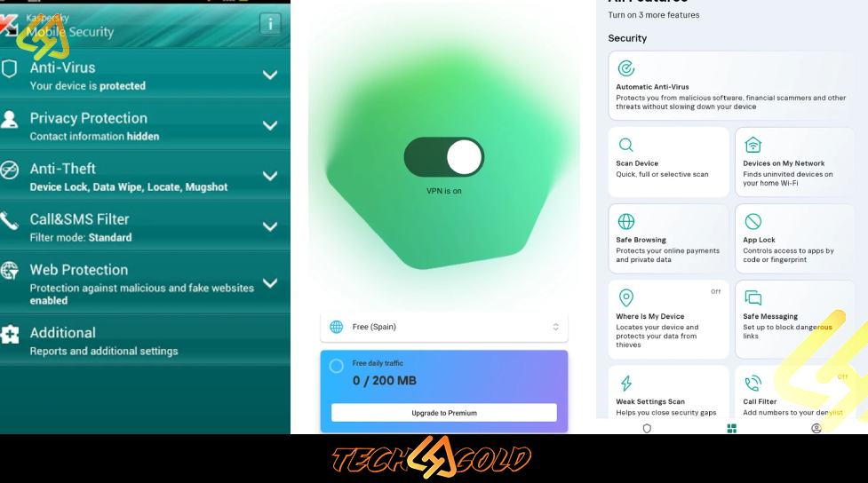Expand the Privacy Protection chevron
The width and height of the screenshot is (868, 483).
(270, 125)
